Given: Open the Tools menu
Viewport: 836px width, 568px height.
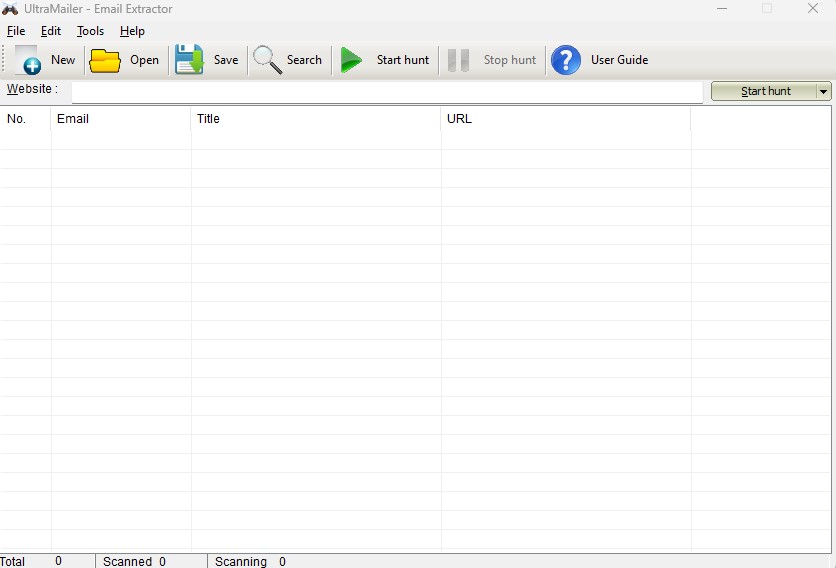Looking at the screenshot, I should click(90, 31).
